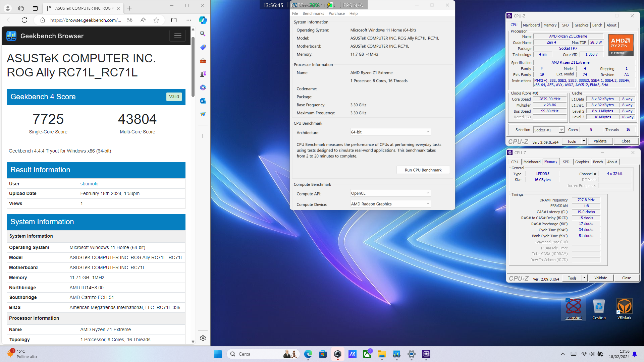Screen dimensions: 644x362
Task: Open the Windows Start menu
Action: click(218, 354)
